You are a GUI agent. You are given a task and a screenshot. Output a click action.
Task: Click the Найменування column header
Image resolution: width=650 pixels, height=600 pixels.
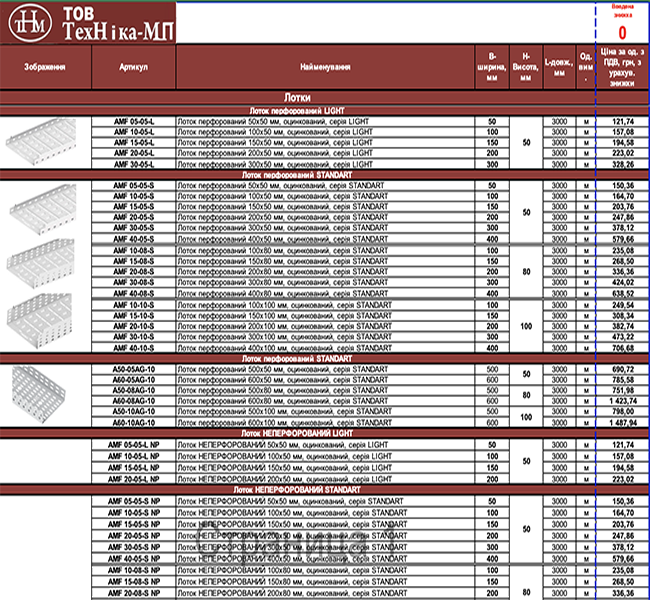point(325,67)
